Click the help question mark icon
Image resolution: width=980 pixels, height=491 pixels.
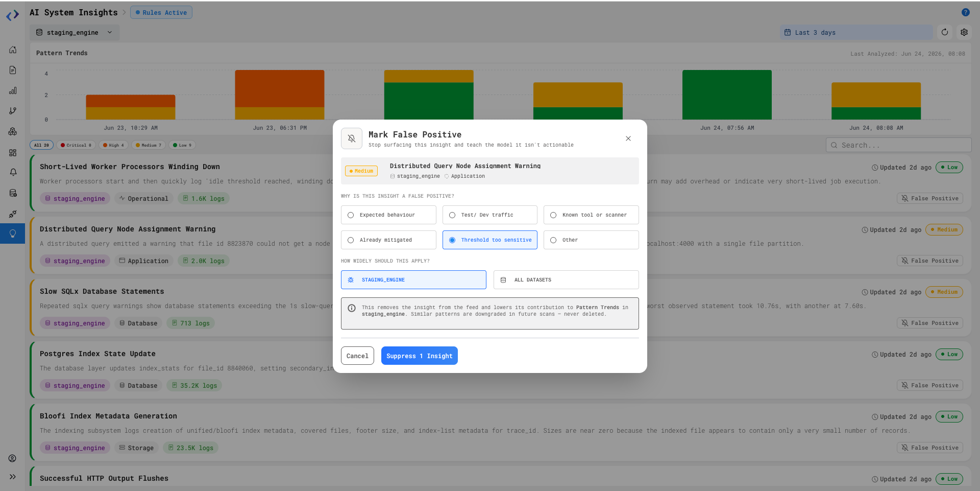pos(965,12)
